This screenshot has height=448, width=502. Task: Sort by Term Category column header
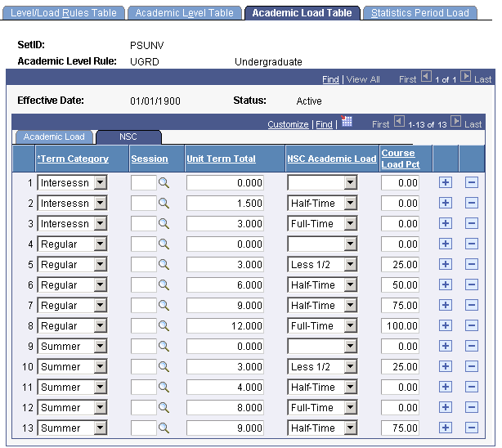coord(73,159)
